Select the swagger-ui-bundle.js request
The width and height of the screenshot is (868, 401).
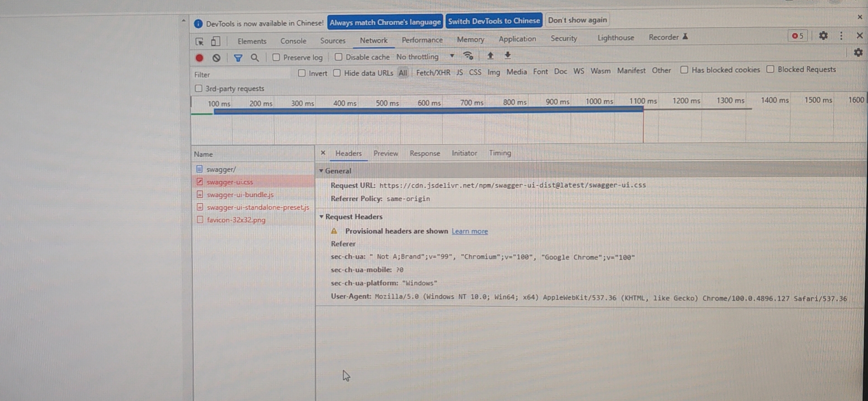pyautogui.click(x=240, y=195)
